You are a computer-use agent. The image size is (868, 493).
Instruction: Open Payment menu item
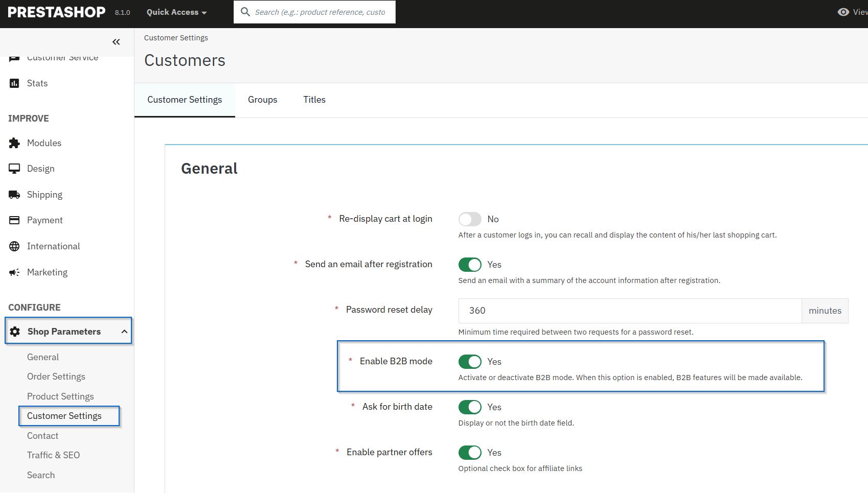pyautogui.click(x=45, y=220)
